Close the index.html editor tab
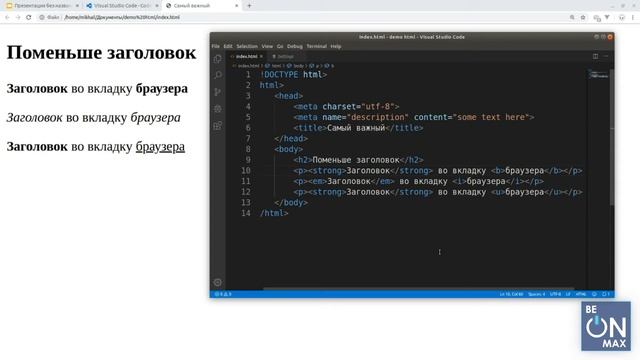This screenshot has width=640, height=360. click(262, 56)
